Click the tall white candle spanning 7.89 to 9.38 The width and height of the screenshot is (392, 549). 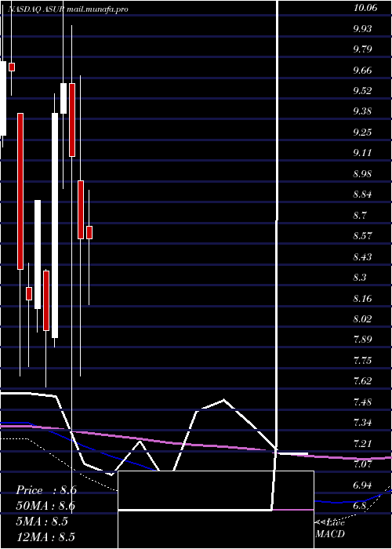click(55, 225)
